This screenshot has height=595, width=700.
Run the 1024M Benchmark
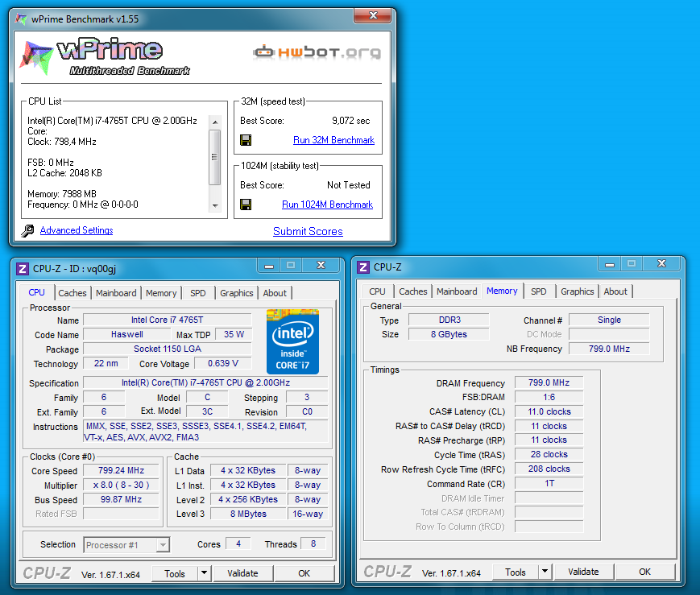pos(327,205)
